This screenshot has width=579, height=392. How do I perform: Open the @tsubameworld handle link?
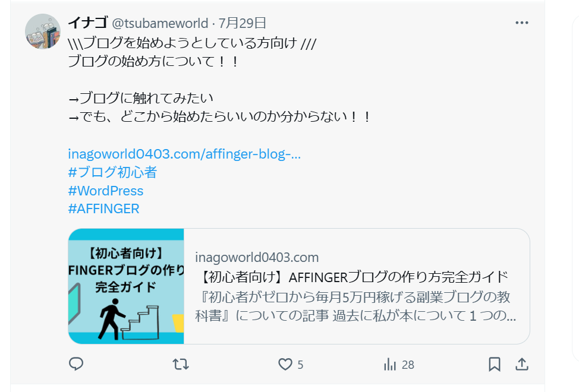click(160, 23)
